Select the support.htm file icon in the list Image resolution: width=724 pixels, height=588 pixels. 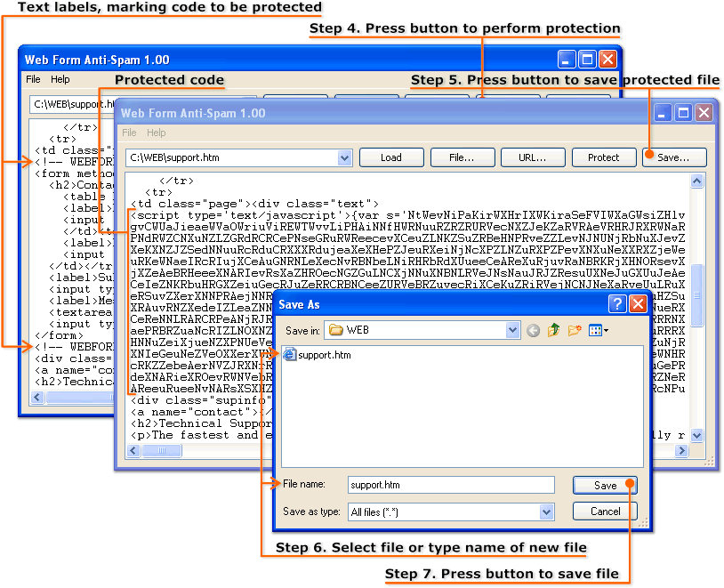tap(289, 355)
